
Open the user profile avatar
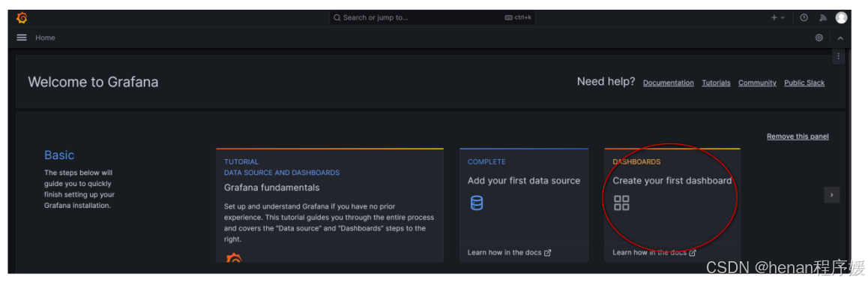[841, 18]
